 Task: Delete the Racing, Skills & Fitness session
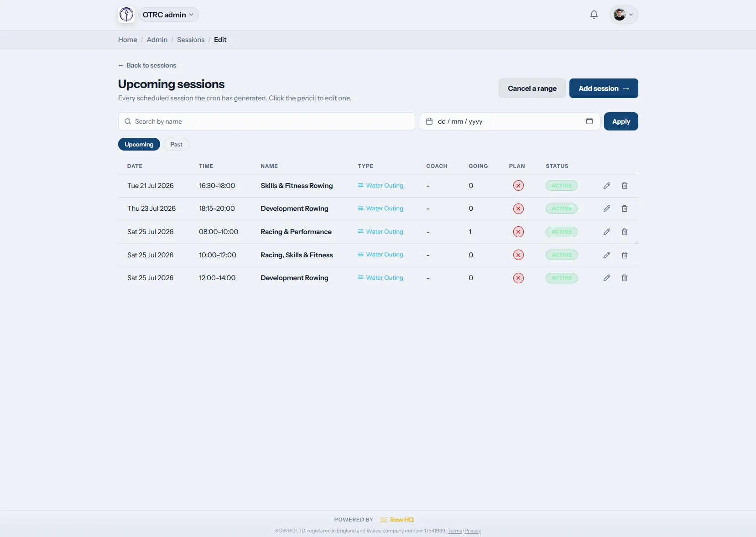(624, 255)
